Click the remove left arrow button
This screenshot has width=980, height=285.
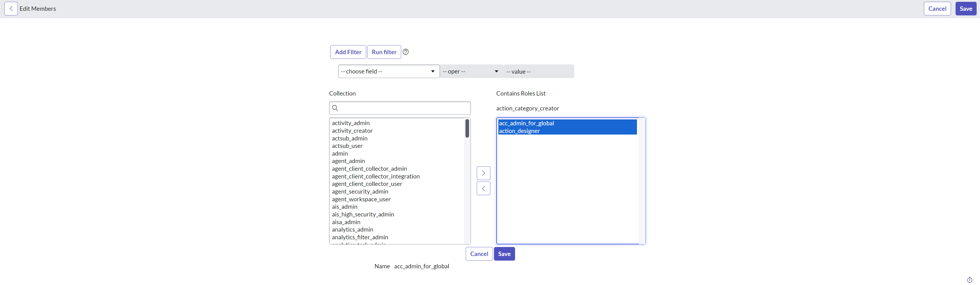click(483, 188)
